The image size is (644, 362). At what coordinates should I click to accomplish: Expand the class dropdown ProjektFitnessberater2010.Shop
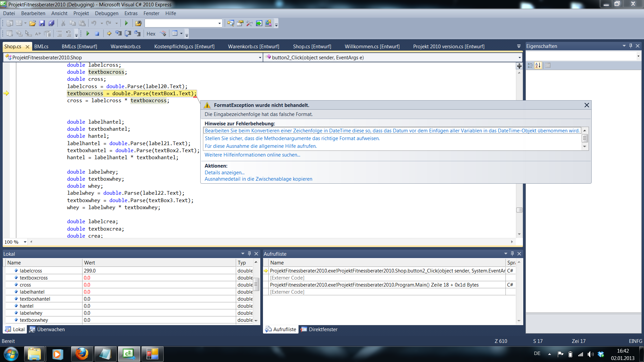point(260,58)
